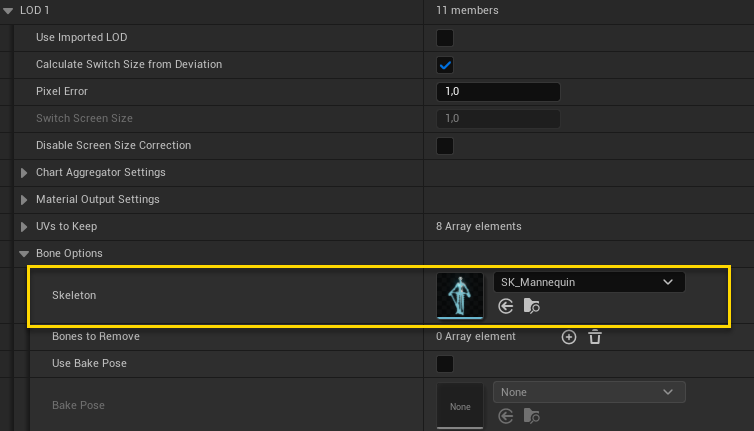Screen dimensions: 754x431
Task: Click Use Selected Asset arrow for Skeleton
Action: 506,307
